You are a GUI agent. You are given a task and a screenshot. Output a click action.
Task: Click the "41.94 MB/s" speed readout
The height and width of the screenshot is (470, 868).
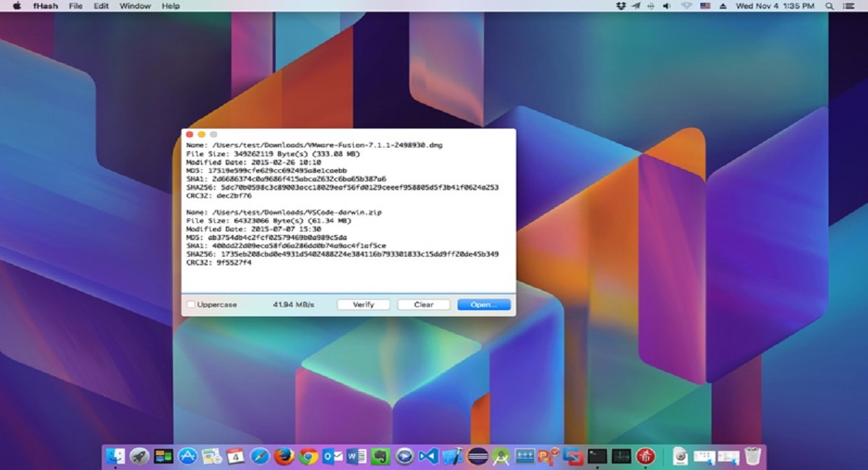(x=294, y=305)
